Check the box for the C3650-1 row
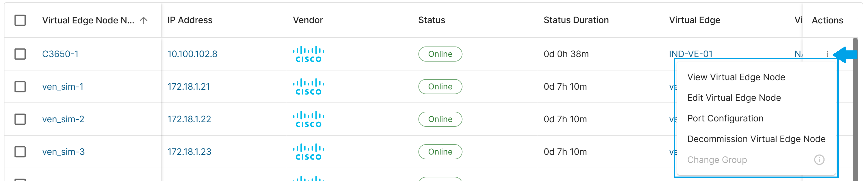Viewport: 868px width, 181px height. [x=20, y=54]
